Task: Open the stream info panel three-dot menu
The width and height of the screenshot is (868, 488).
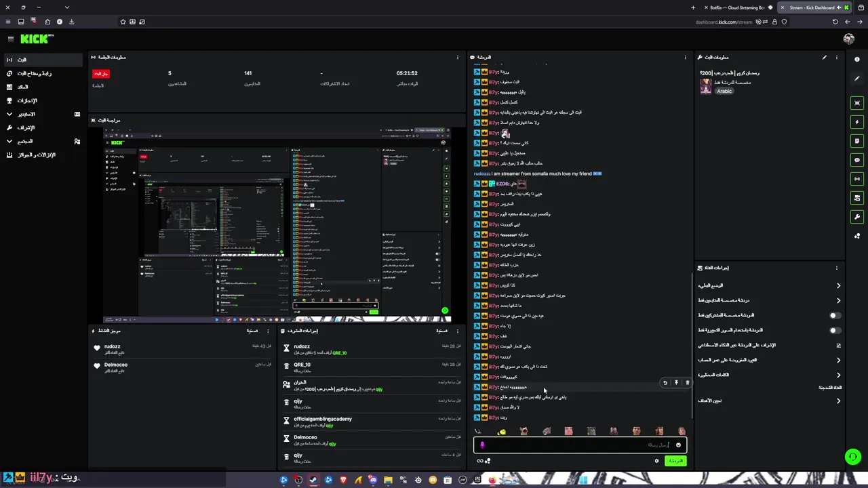Action: (x=837, y=58)
